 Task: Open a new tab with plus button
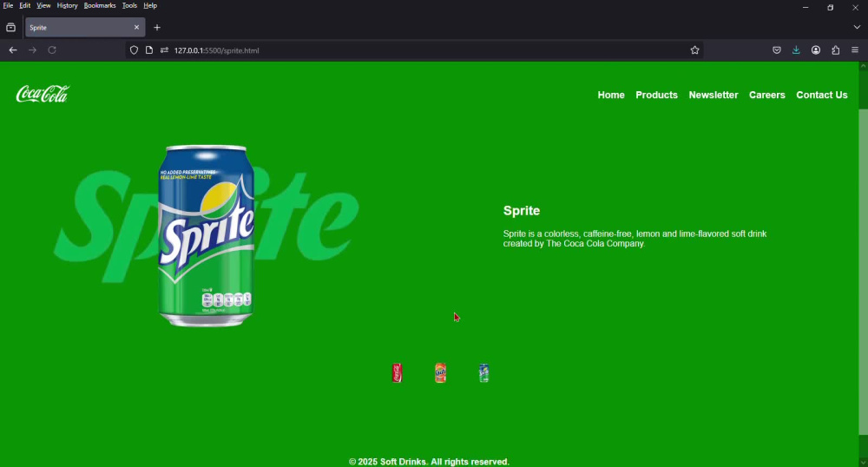click(157, 27)
